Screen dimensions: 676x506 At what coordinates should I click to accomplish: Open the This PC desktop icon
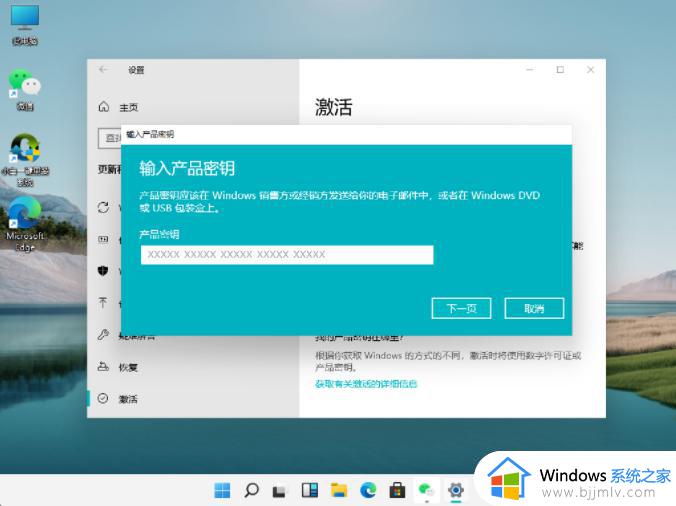[25, 25]
